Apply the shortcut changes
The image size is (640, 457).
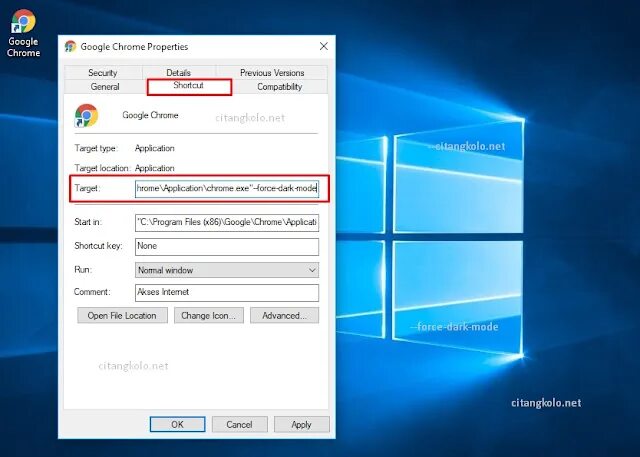click(302, 424)
